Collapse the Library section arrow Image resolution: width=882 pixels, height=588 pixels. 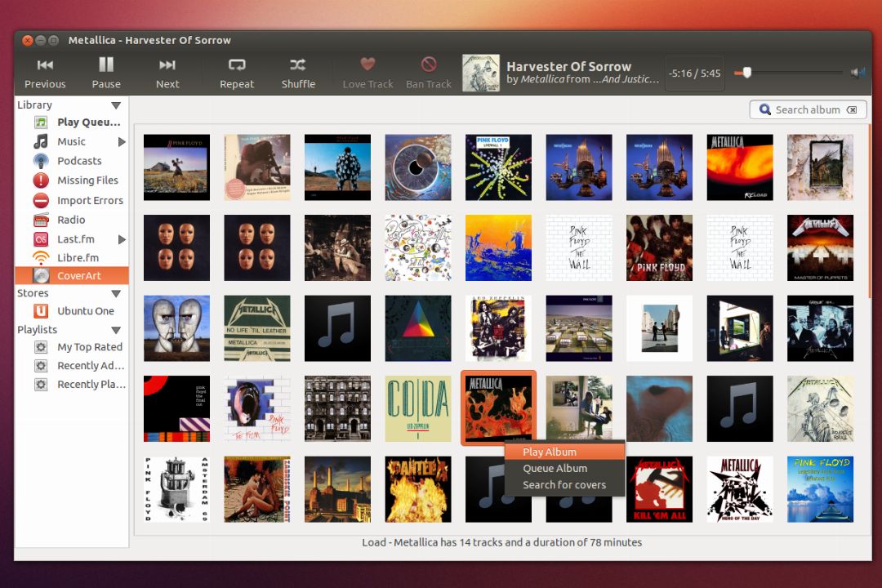pyautogui.click(x=116, y=105)
